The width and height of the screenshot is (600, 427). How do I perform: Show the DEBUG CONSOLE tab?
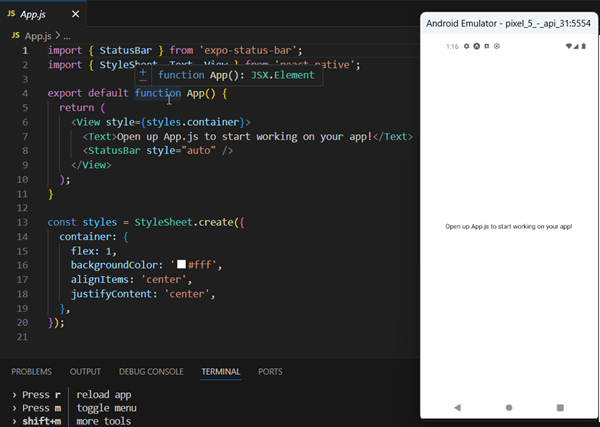pyautogui.click(x=151, y=372)
